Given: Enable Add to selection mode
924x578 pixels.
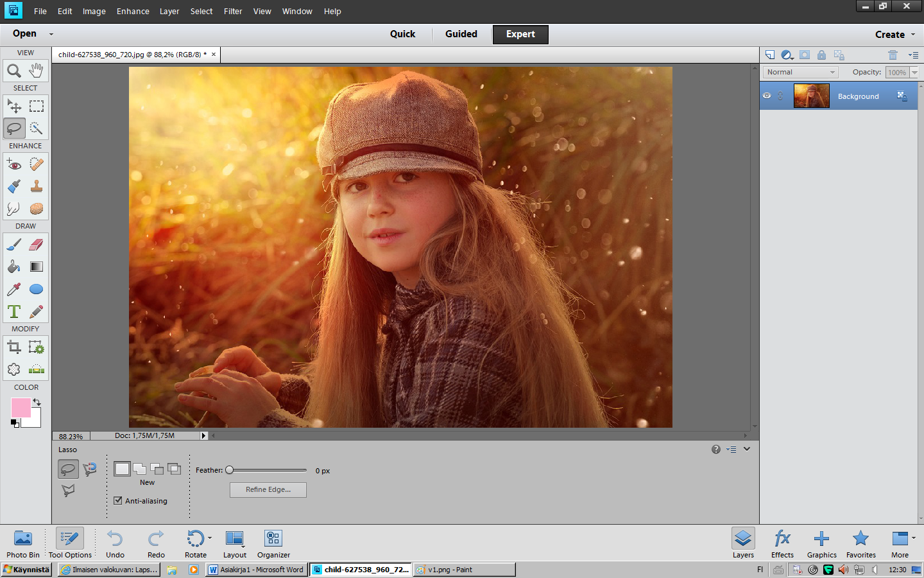Looking at the screenshot, I should [x=140, y=469].
